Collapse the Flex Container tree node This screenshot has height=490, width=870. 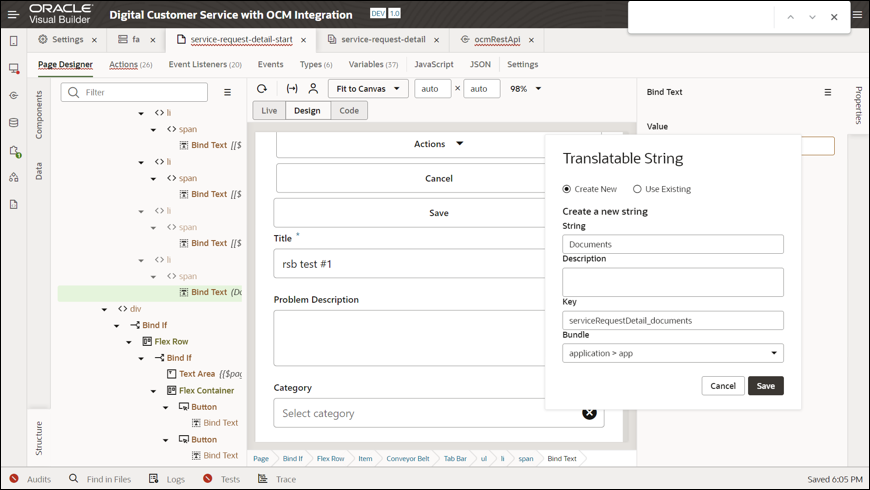[153, 391]
